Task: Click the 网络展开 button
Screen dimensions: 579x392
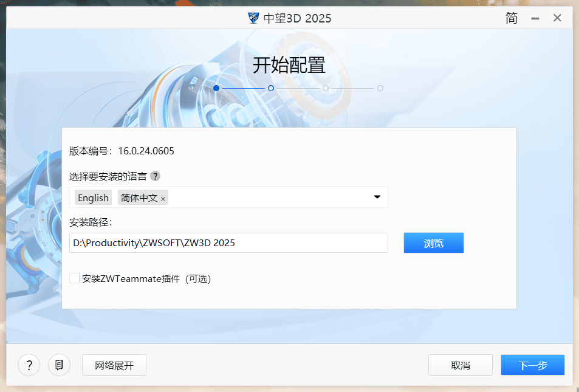Action: pyautogui.click(x=114, y=365)
